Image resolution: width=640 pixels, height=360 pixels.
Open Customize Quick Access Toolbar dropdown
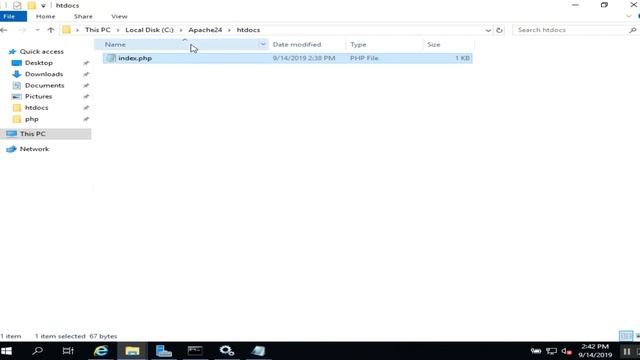[43, 6]
